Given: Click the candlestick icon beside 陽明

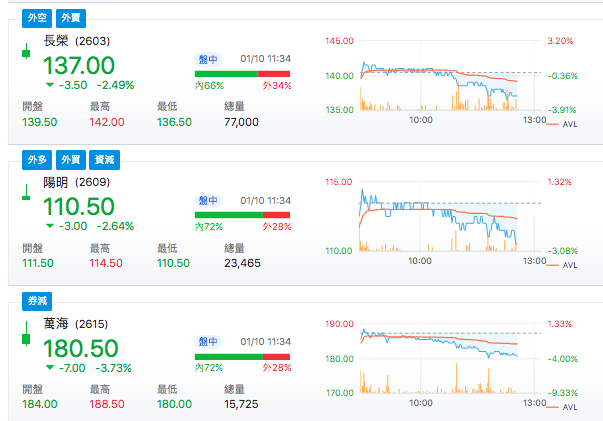Looking at the screenshot, I should 26,193.
